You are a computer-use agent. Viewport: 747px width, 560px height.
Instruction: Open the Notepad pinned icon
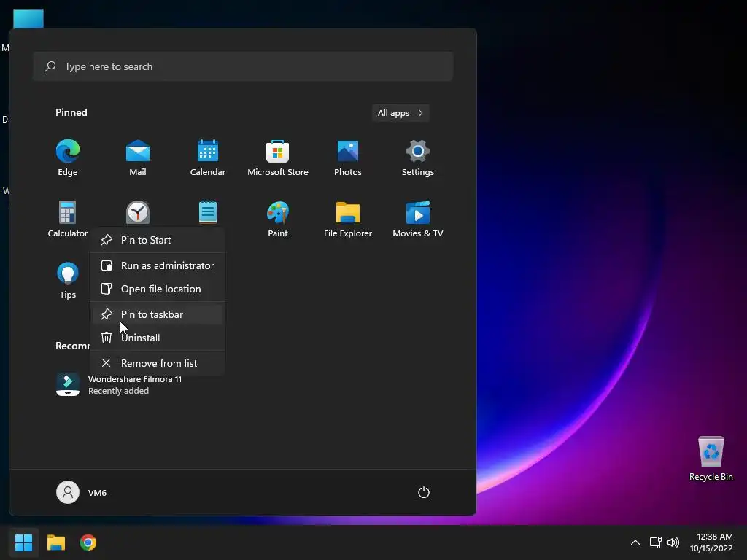[x=208, y=212]
